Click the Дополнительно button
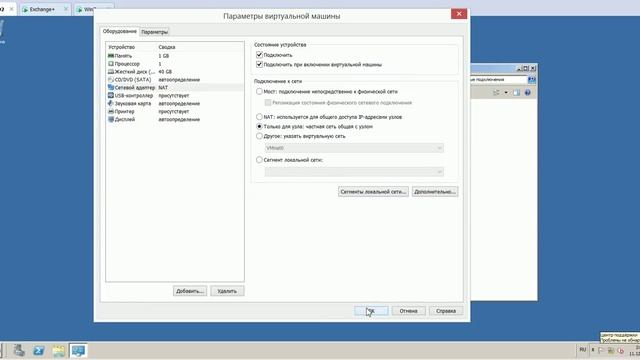Image resolution: width=640 pixels, height=360 pixels. click(x=435, y=191)
